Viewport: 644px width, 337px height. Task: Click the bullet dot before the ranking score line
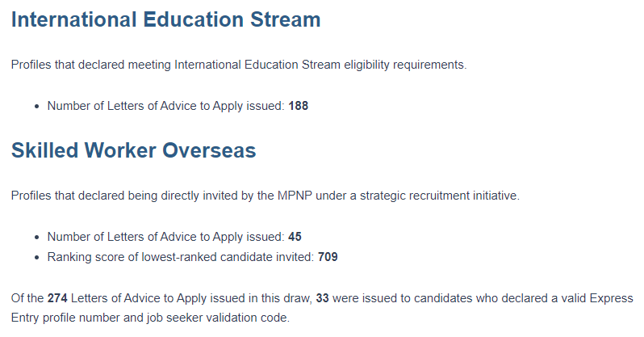click(38, 259)
